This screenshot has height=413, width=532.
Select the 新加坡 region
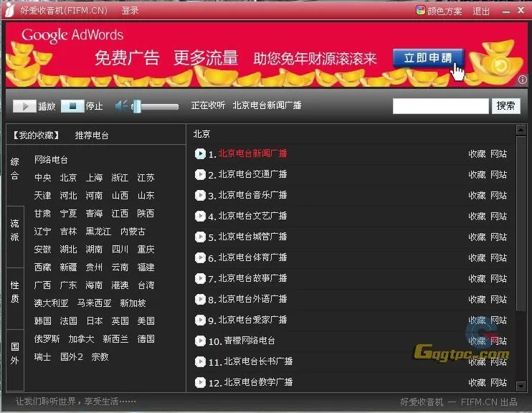click(x=133, y=303)
